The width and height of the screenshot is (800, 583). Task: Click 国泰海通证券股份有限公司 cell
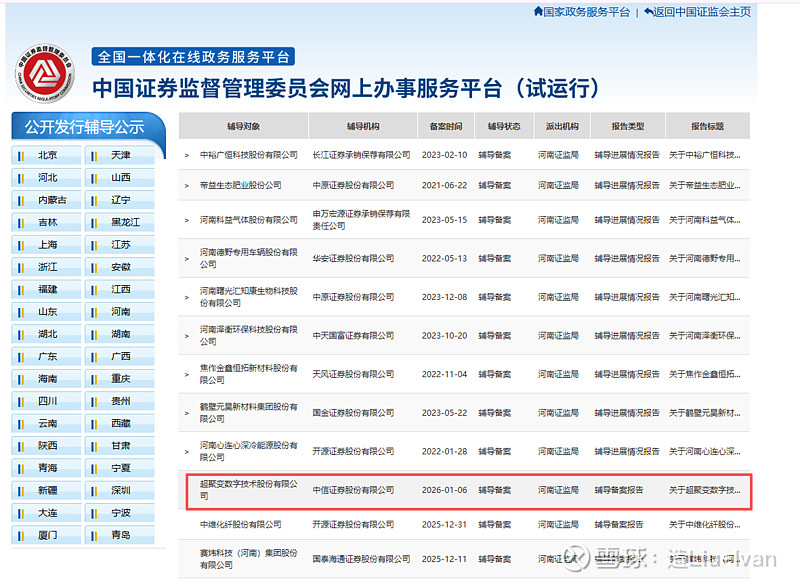coord(361,559)
